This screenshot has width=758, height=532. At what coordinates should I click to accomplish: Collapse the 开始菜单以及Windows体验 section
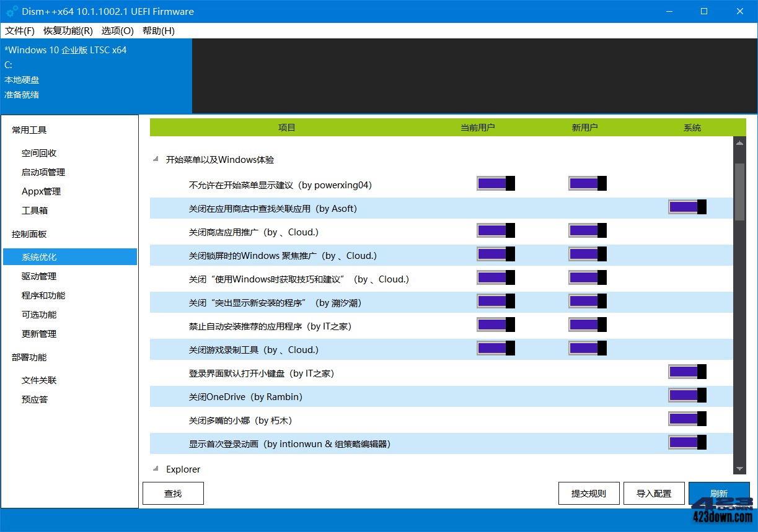(x=155, y=159)
